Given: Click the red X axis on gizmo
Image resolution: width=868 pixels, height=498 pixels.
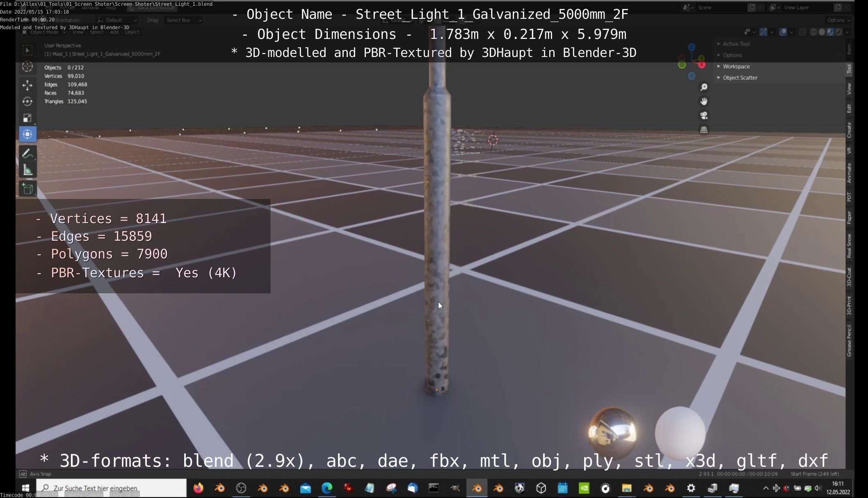Looking at the screenshot, I should click(x=702, y=65).
